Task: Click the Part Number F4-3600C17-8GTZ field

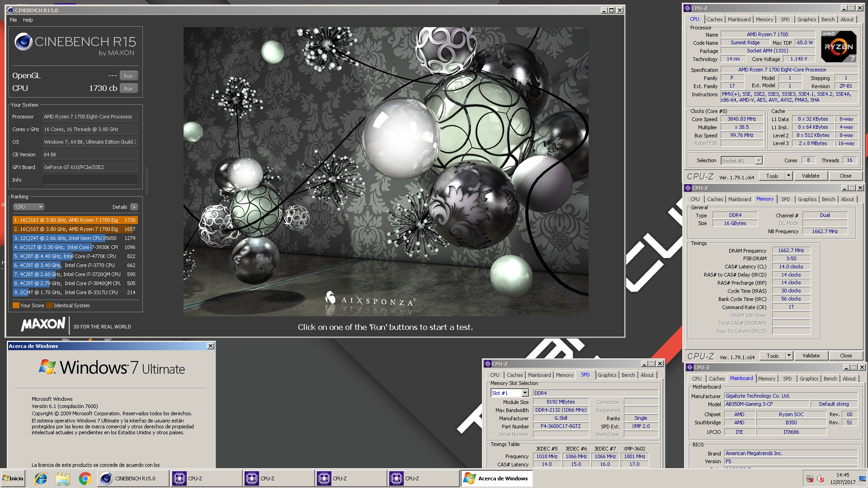Action: coord(561,426)
